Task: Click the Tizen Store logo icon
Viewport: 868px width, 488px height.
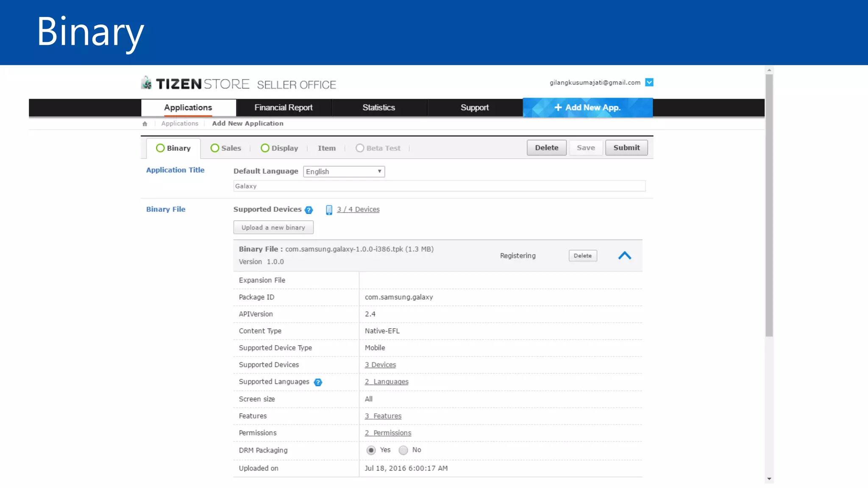Action: coord(147,83)
